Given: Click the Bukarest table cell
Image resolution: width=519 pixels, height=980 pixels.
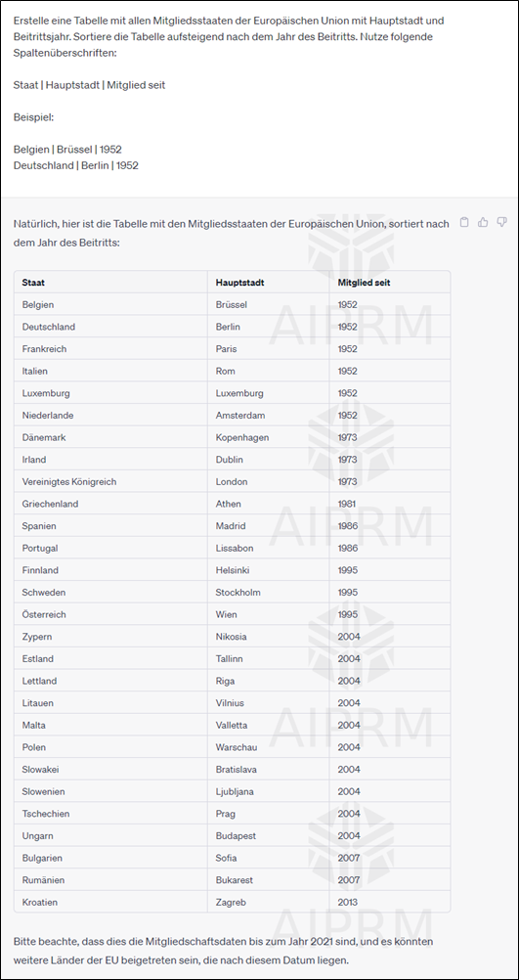Looking at the screenshot, I should 234,880.
